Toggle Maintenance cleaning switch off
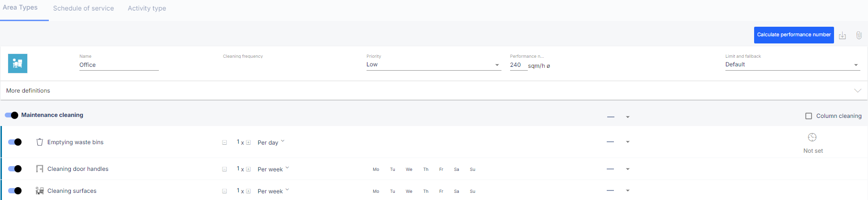 tap(11, 115)
